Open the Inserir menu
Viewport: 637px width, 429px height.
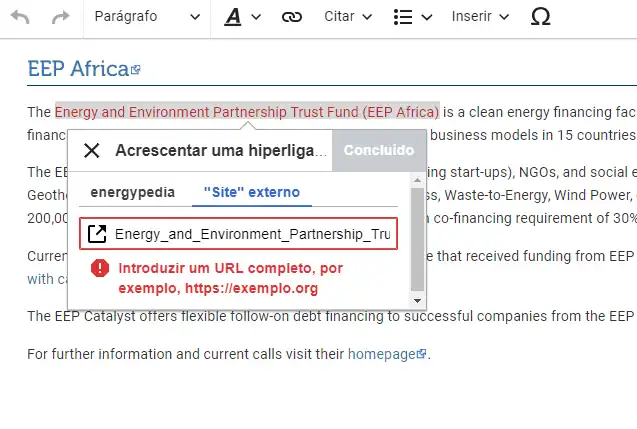(480, 17)
